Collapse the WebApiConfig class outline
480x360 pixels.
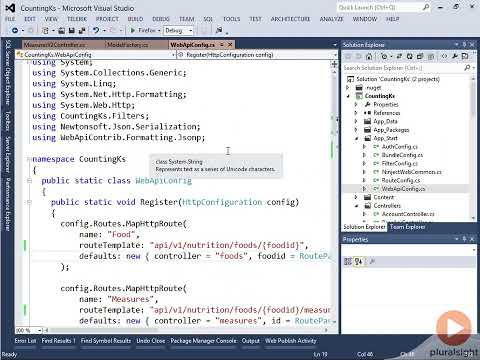tap(29, 181)
